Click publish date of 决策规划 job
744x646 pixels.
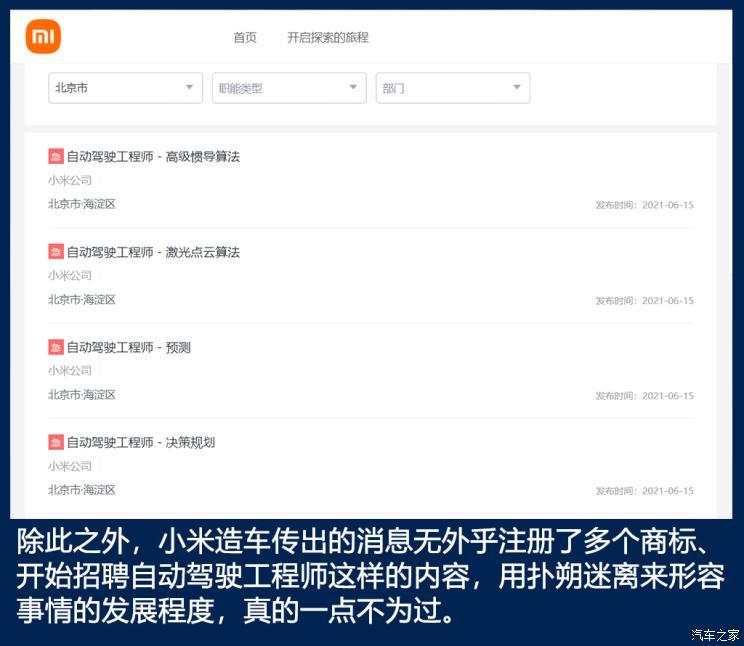coord(644,491)
